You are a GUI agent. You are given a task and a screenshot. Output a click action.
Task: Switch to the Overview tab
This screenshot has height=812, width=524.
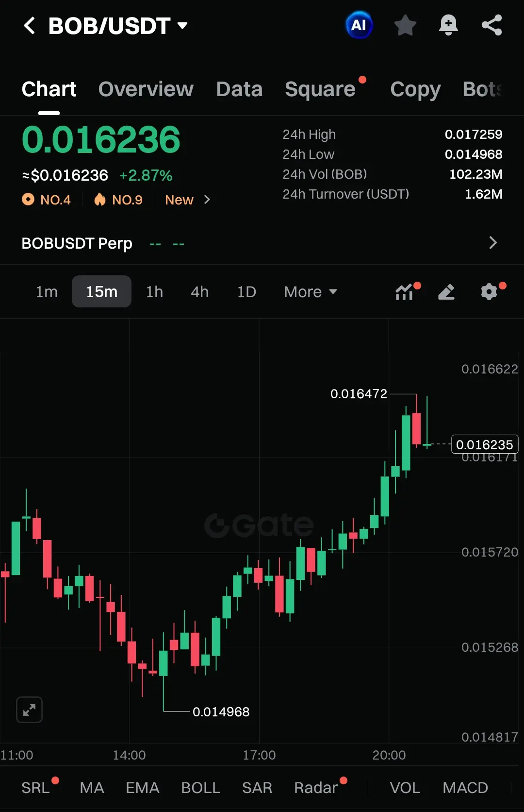click(x=146, y=89)
